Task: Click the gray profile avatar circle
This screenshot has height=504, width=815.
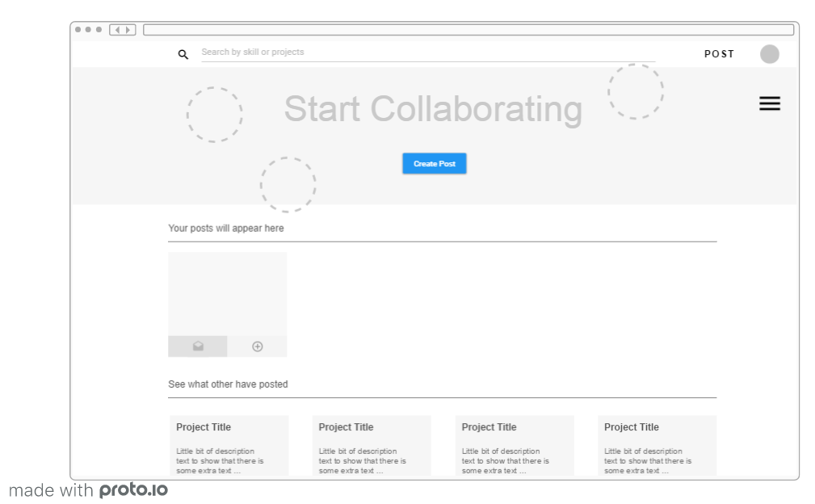Action: pyautogui.click(x=769, y=54)
